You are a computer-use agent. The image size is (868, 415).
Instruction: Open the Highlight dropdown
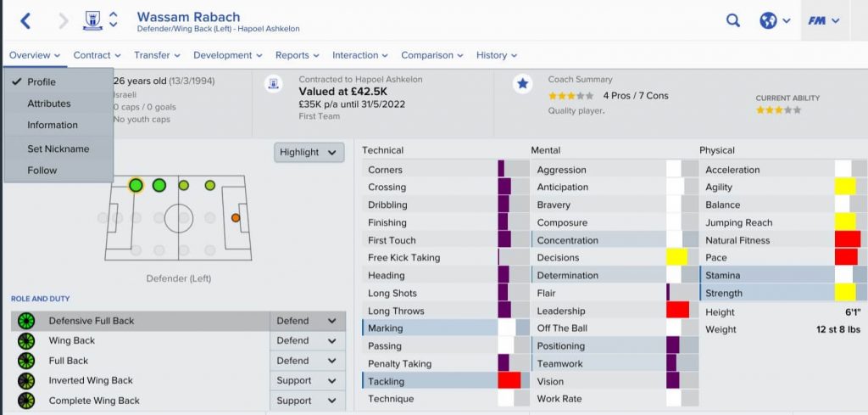click(x=309, y=152)
